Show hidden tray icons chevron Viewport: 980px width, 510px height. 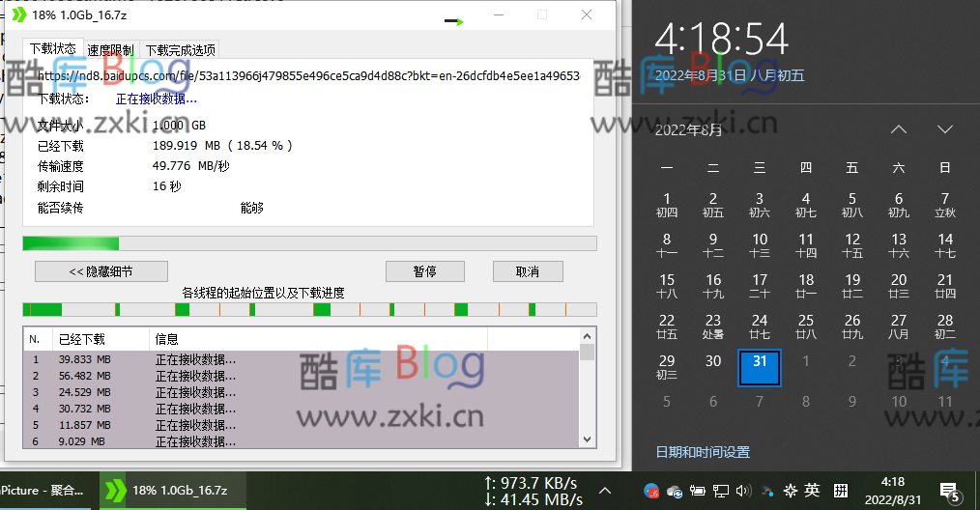pos(606,491)
